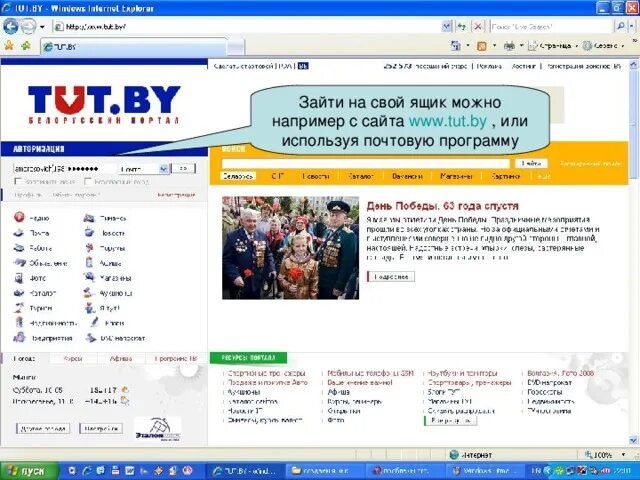Click the Работа section icon
This screenshot has width=640, height=480.
[19, 247]
